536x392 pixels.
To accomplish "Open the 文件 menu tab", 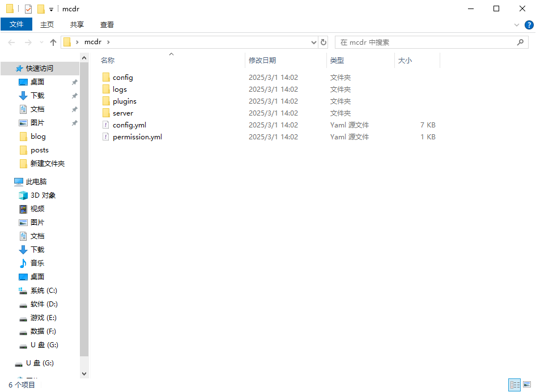I will (x=16, y=24).
